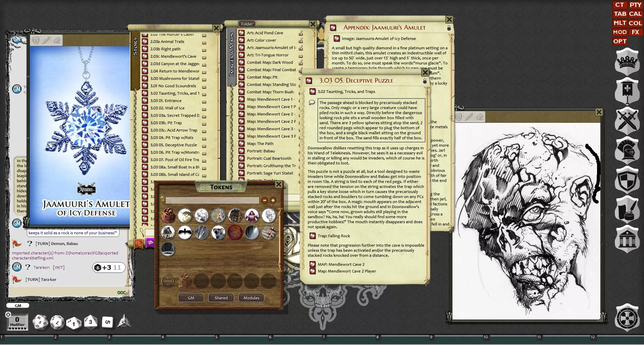Open Modifiers with the MOD button
Viewport: 644px width, 345px height.
[x=620, y=32]
